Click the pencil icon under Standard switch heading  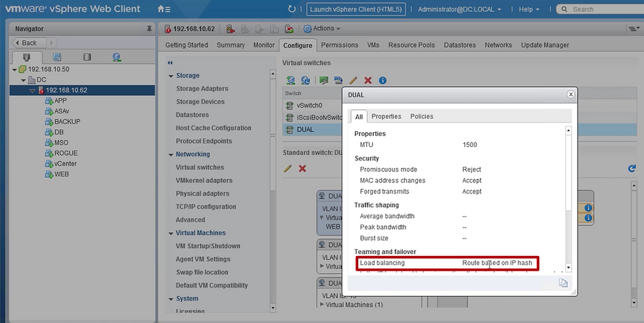tap(288, 168)
